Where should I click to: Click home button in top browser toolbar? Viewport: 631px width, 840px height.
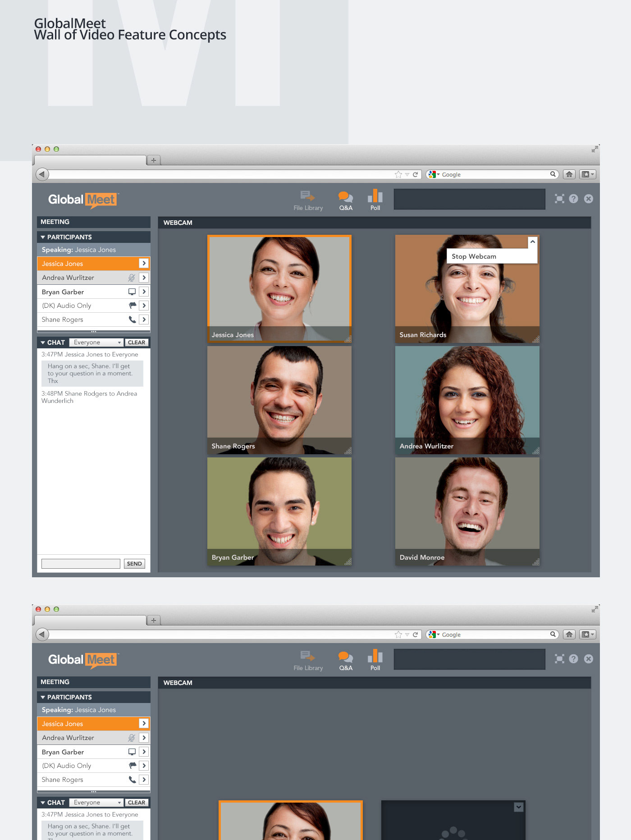[x=569, y=174]
